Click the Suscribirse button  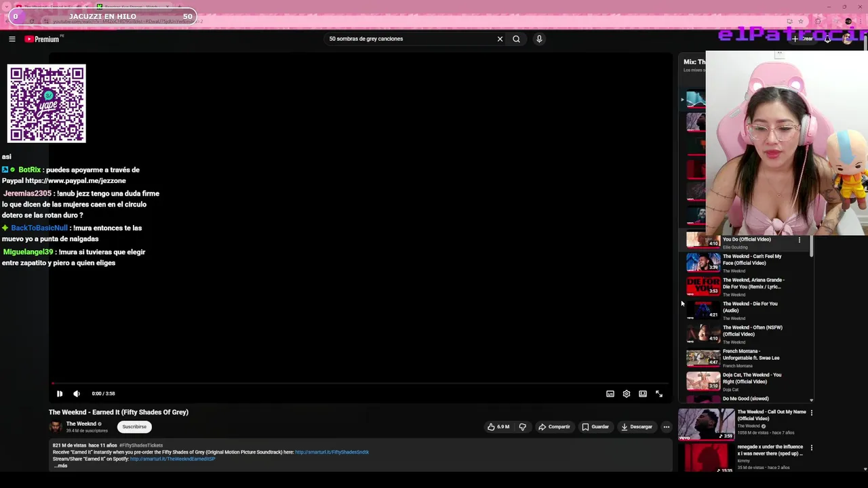[134, 427]
